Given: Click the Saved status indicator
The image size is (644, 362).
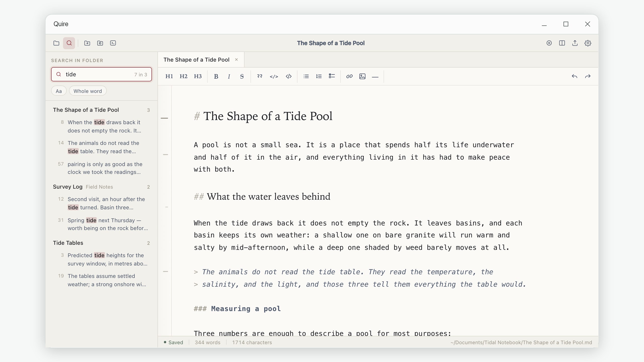Looking at the screenshot, I should (173, 342).
